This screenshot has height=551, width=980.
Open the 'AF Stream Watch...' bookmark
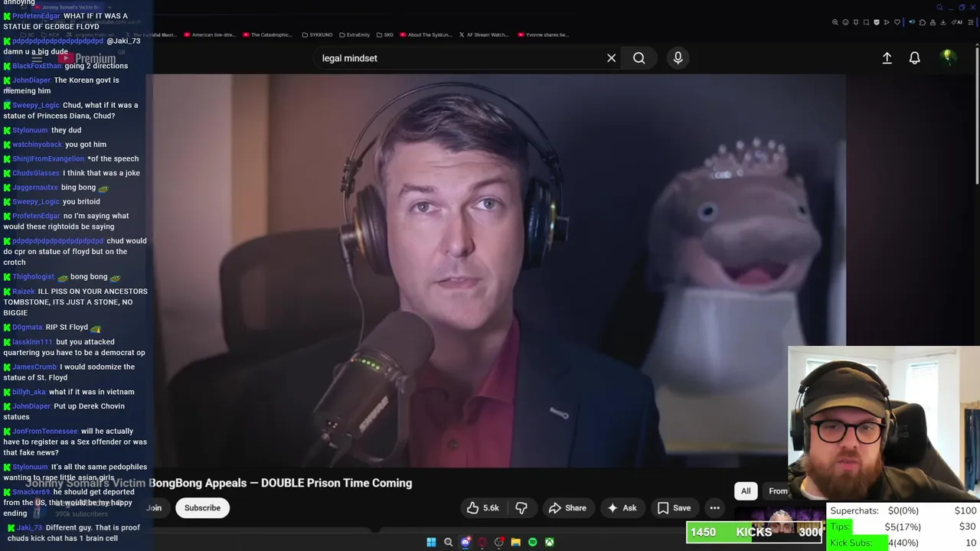(x=484, y=34)
